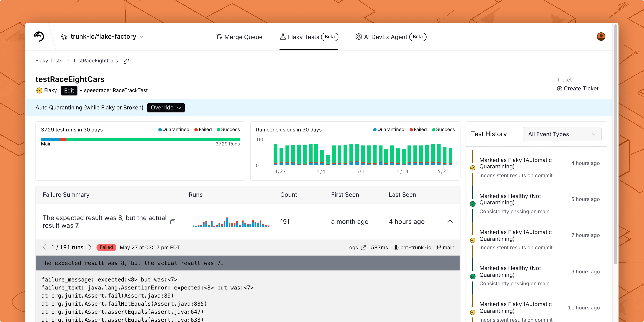Copy link to testRaceEightCars test
Image resolution: width=644 pixels, height=322 pixels.
tap(126, 61)
